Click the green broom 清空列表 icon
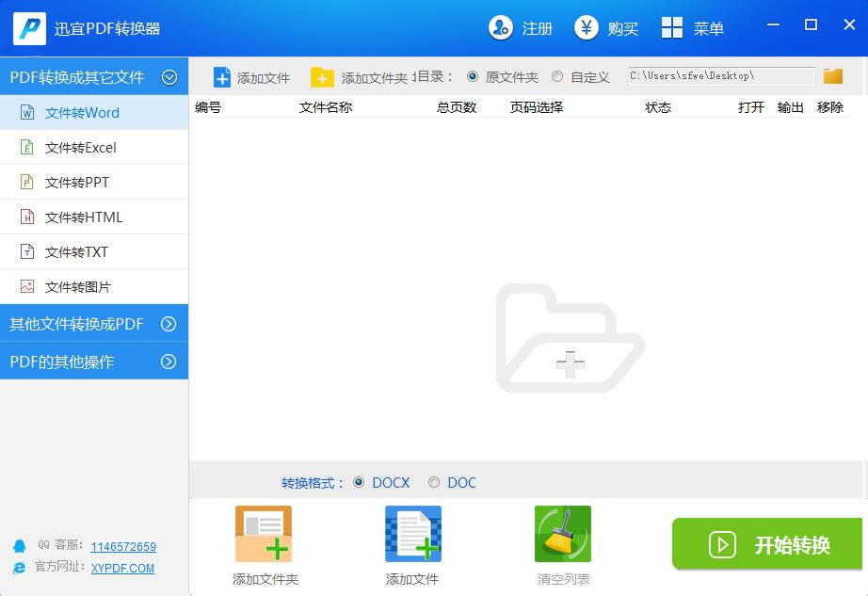 (563, 534)
